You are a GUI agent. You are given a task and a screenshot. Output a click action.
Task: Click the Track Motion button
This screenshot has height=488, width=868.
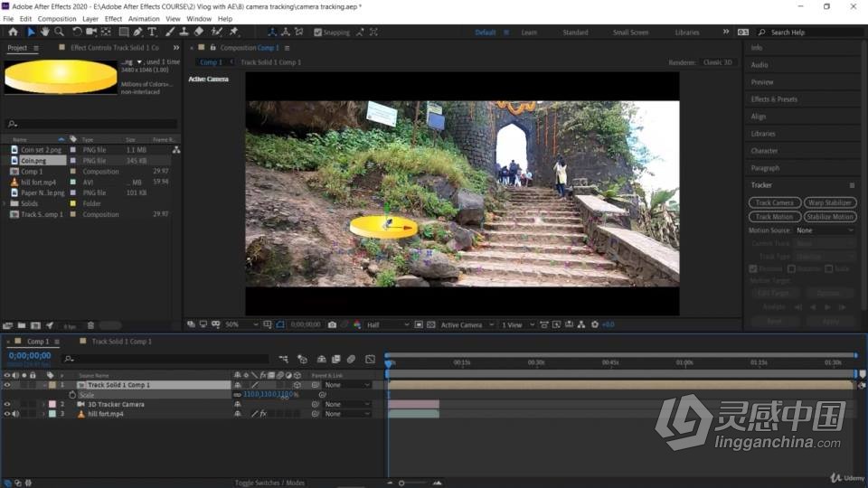pos(775,217)
